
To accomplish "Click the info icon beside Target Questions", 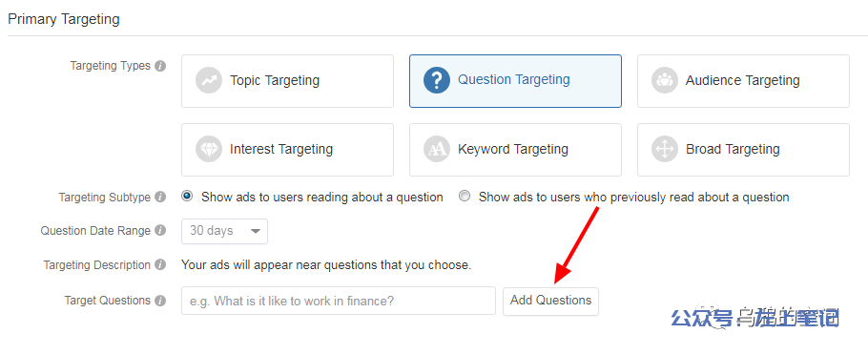I will pos(160,301).
